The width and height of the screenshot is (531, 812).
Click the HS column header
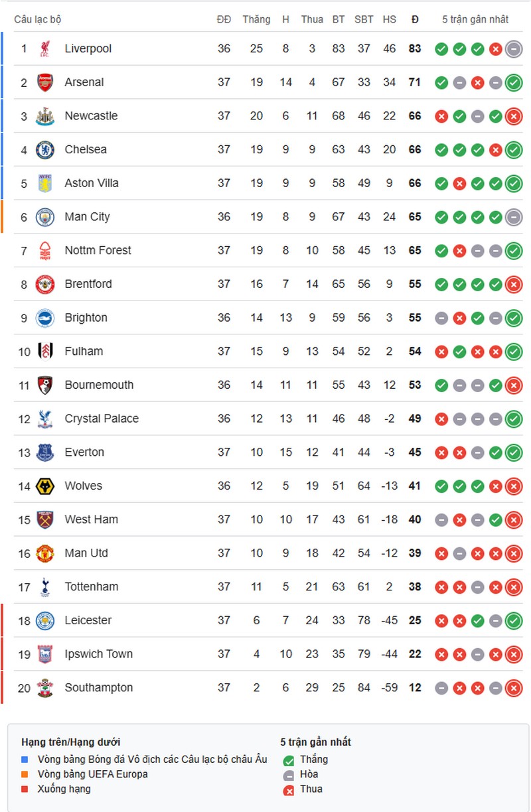tap(389, 19)
